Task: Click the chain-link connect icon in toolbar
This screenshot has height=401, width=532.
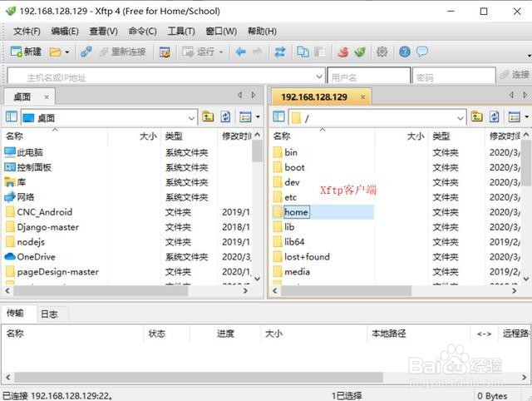Action: 86,52
